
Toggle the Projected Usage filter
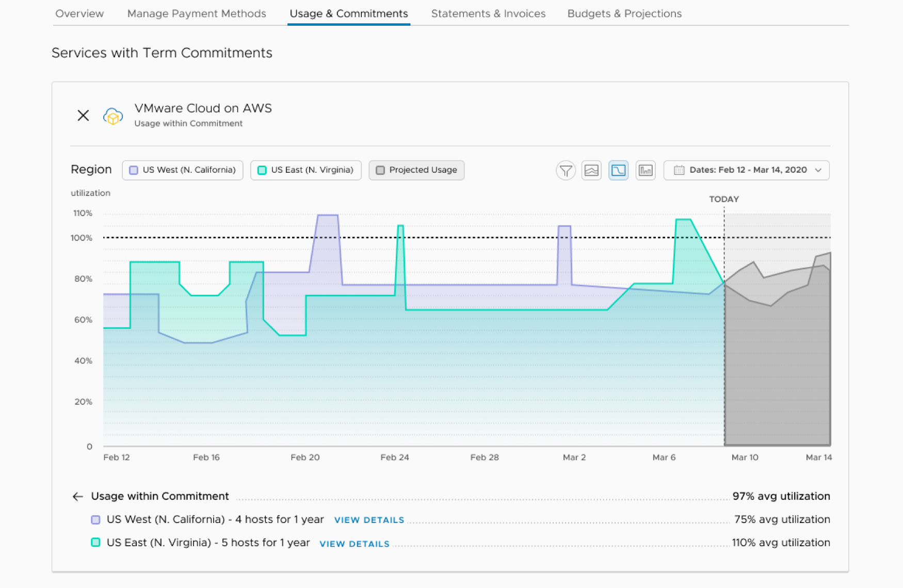416,170
